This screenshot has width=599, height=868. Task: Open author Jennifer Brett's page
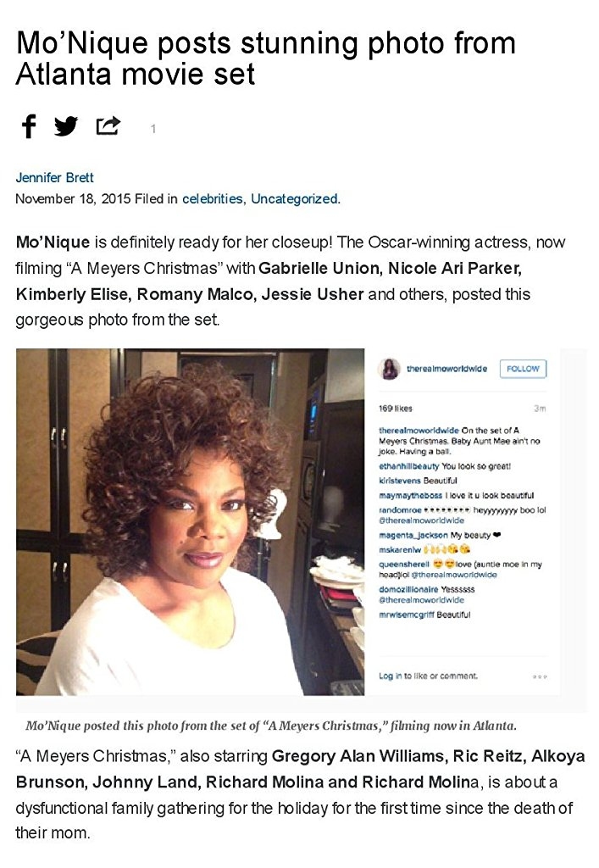tap(54, 178)
